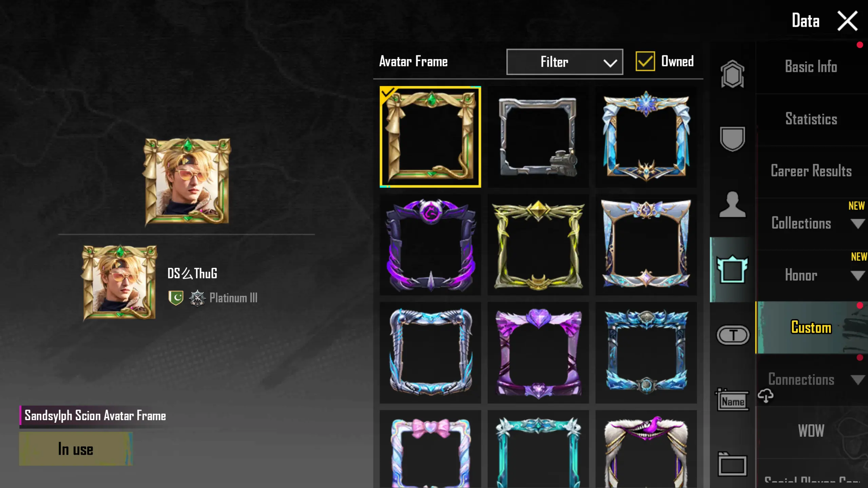This screenshot has height=488, width=868.
Task: Select the avatar frame icon in sidebar
Action: (732, 269)
